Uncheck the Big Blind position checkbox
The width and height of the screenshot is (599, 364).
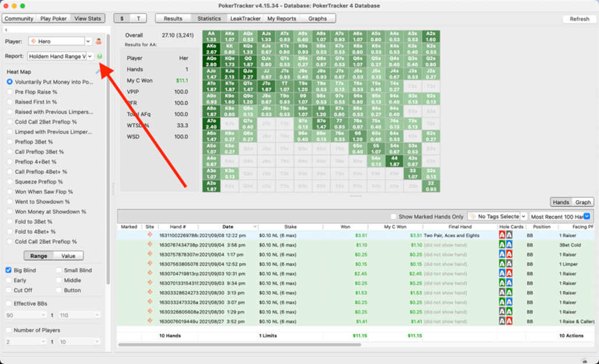[x=8, y=270]
